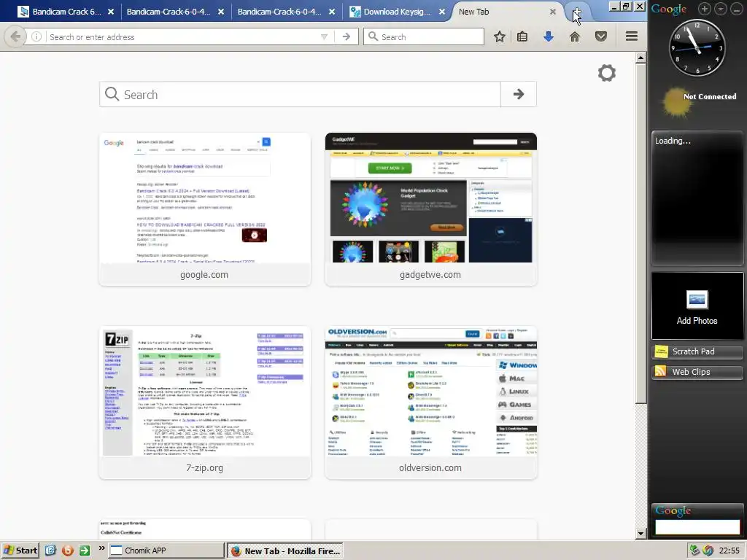Close the New Tab tab
This screenshot has width=747, height=560.
pyautogui.click(x=553, y=12)
